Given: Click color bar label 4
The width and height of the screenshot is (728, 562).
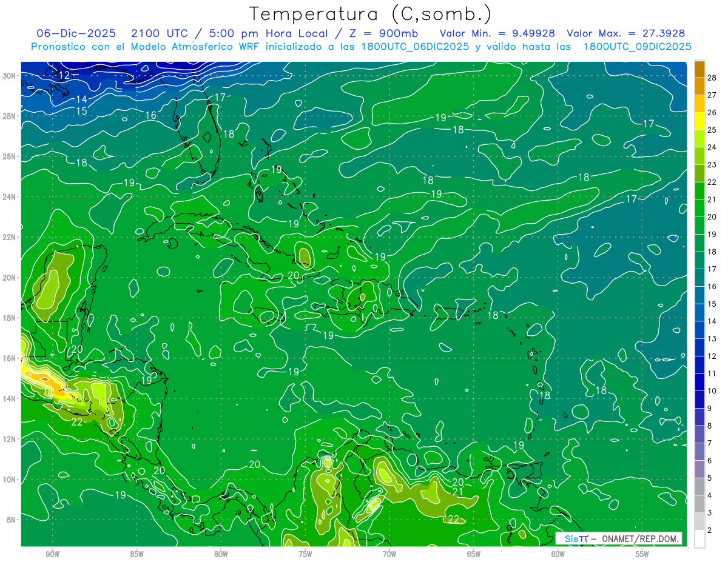Looking at the screenshot, I should pos(710,495).
